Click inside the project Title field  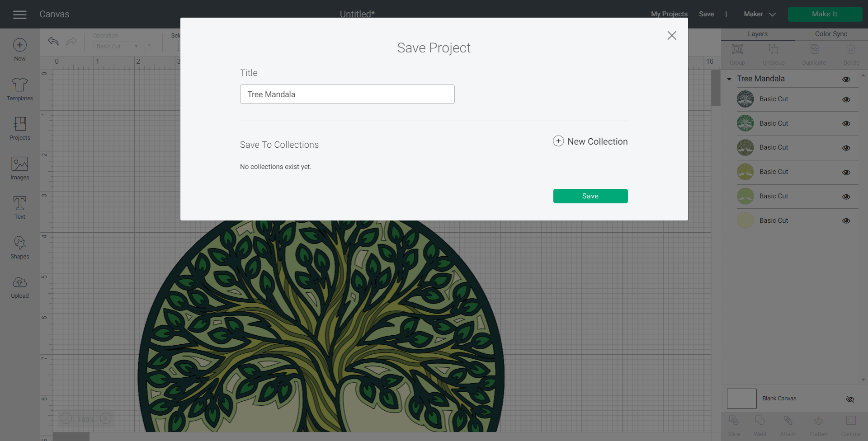tap(347, 94)
